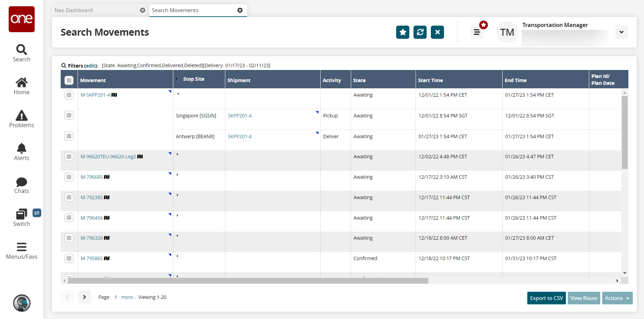Open Chats from the sidebar
The height and width of the screenshot is (319, 644).
click(x=21, y=185)
